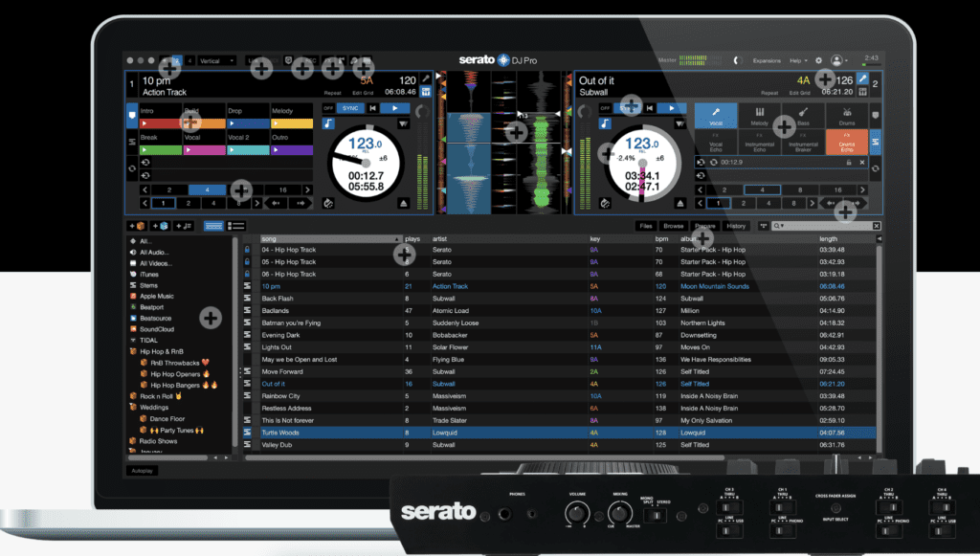
Task: Select Apple Music in the sidebar
Action: click(x=157, y=296)
